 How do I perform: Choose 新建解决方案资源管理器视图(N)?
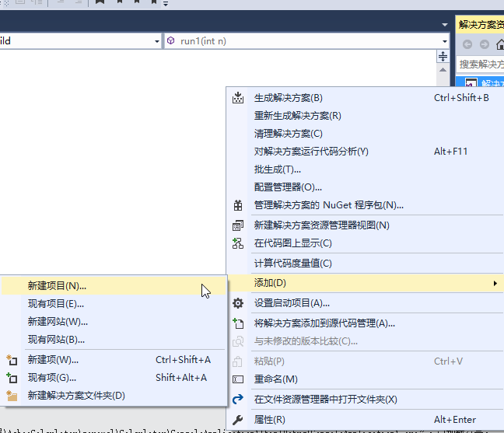coord(365,225)
